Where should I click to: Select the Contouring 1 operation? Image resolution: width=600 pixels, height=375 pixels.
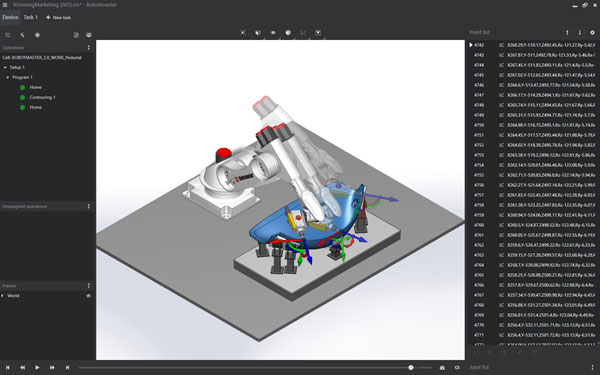coord(42,97)
